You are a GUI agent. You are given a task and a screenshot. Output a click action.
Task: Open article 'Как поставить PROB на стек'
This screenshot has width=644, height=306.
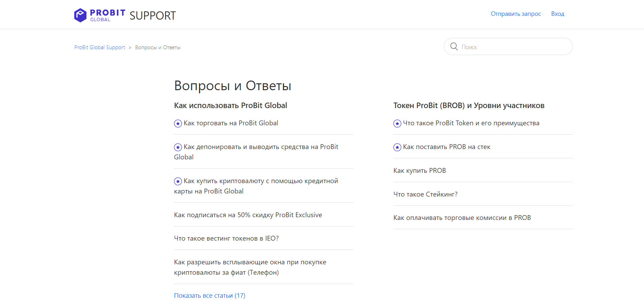(447, 147)
